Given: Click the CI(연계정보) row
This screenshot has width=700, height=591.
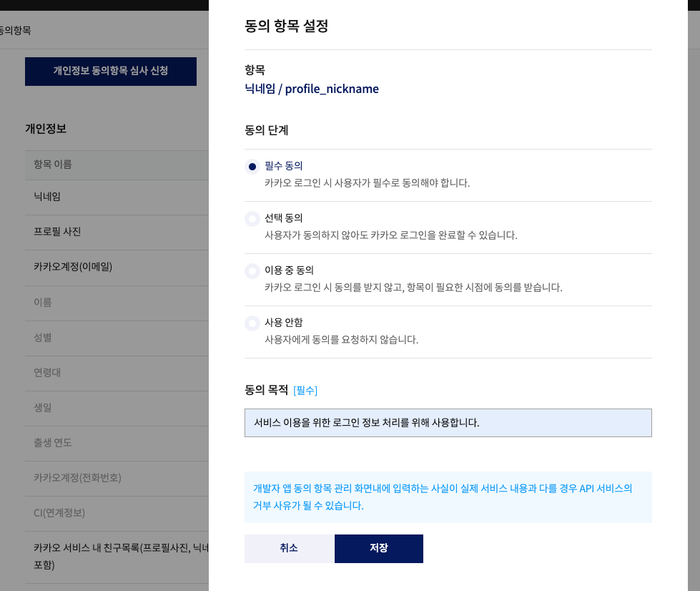Looking at the screenshot, I should (x=117, y=513).
